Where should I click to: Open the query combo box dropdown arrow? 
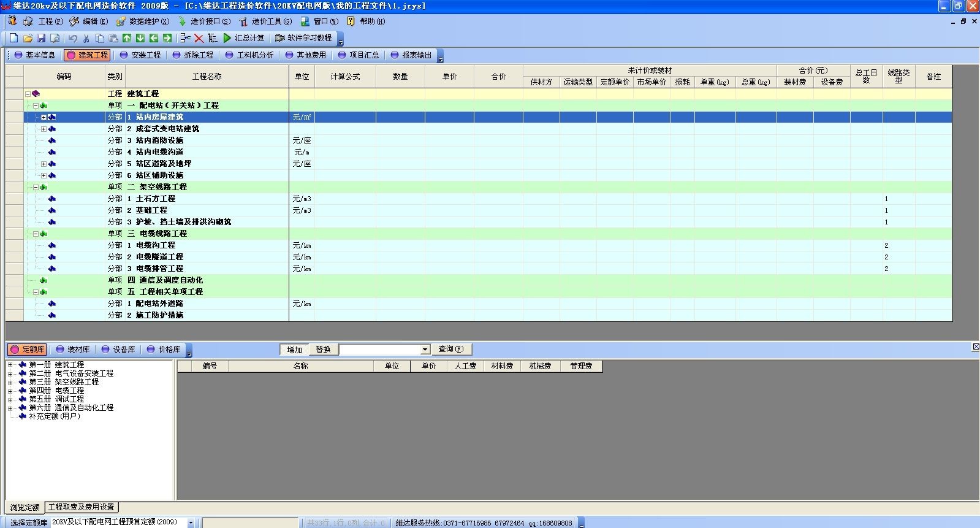[x=425, y=350]
